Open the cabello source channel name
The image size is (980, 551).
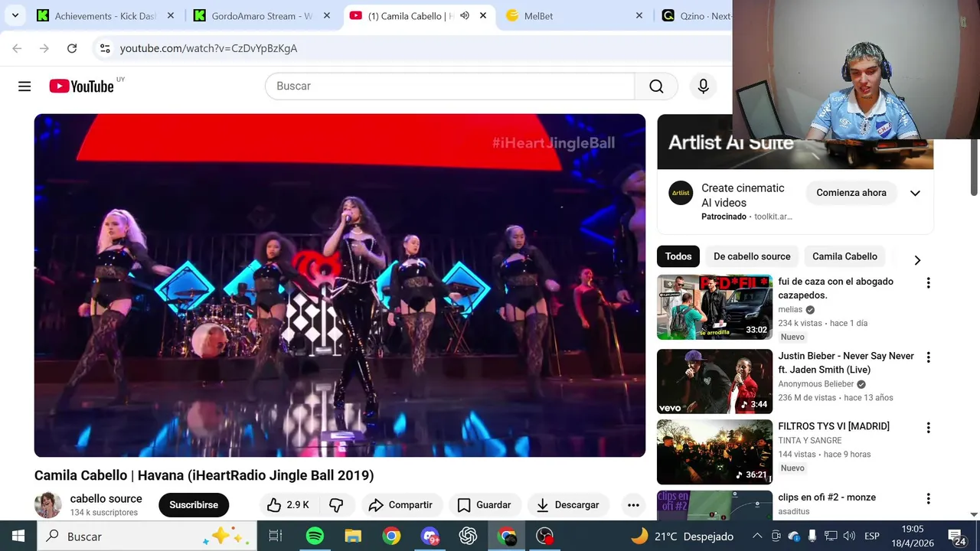click(106, 498)
